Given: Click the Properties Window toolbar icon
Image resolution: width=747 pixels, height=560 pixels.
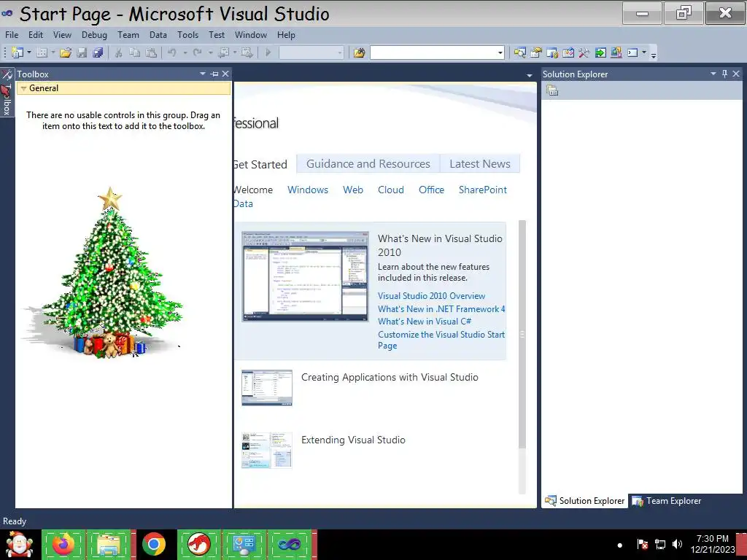Looking at the screenshot, I should click(x=536, y=52).
